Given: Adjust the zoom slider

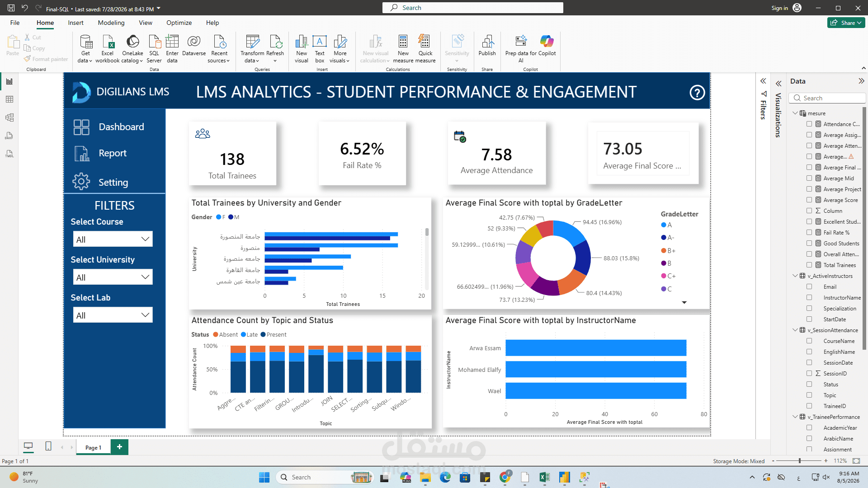Looking at the screenshot, I should pos(800,461).
